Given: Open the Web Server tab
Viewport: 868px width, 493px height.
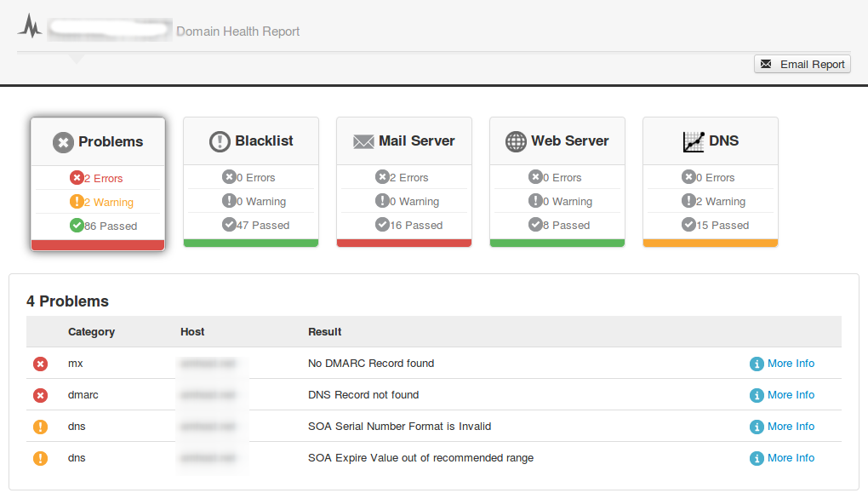Looking at the screenshot, I should [557, 141].
